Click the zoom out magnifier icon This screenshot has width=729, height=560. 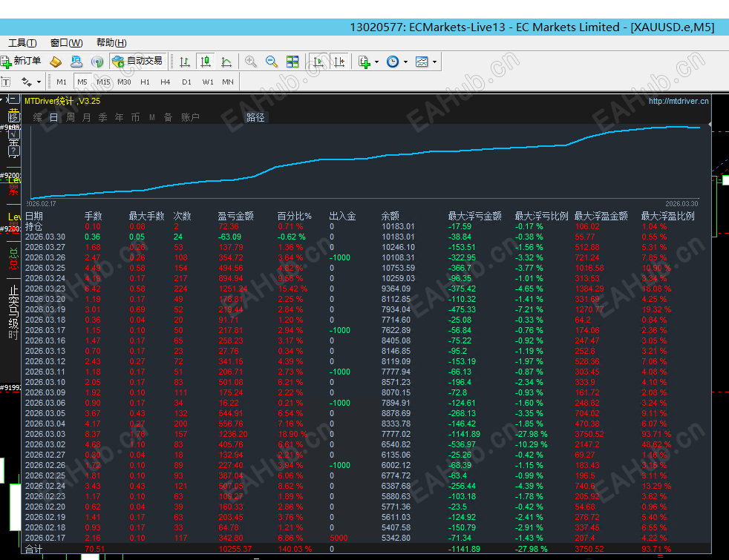(272, 62)
